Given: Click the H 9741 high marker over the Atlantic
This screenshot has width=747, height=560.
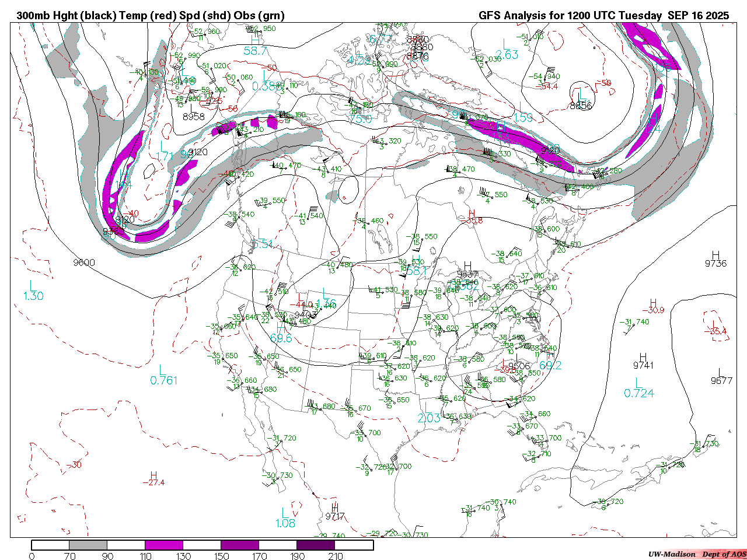Looking at the screenshot, I should [643, 361].
